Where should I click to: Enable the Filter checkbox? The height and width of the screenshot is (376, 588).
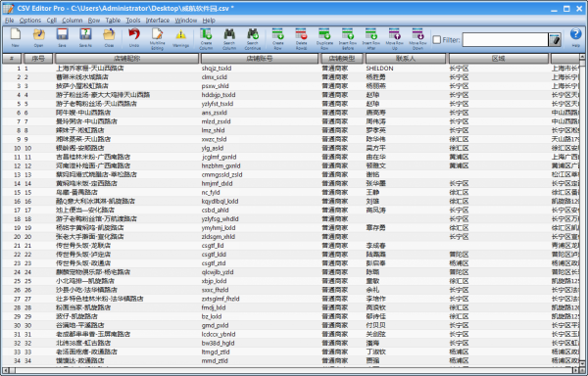point(436,40)
